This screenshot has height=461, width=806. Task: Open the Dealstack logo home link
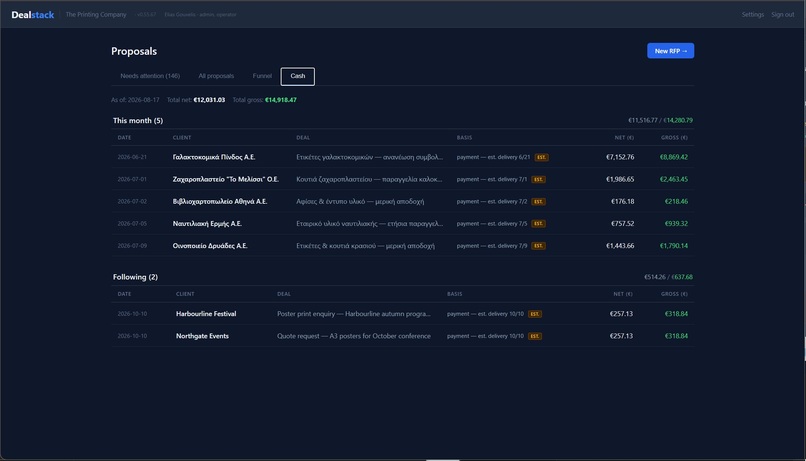(32, 15)
